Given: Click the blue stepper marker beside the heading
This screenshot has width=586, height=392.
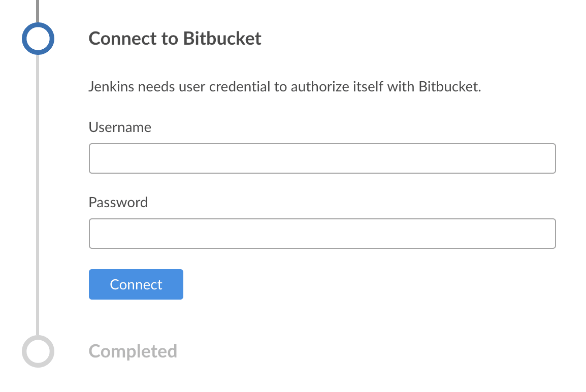Looking at the screenshot, I should [38, 38].
